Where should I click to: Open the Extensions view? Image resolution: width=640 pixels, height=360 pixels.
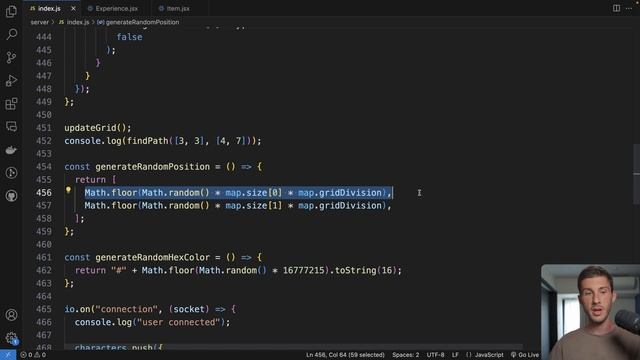(x=11, y=104)
